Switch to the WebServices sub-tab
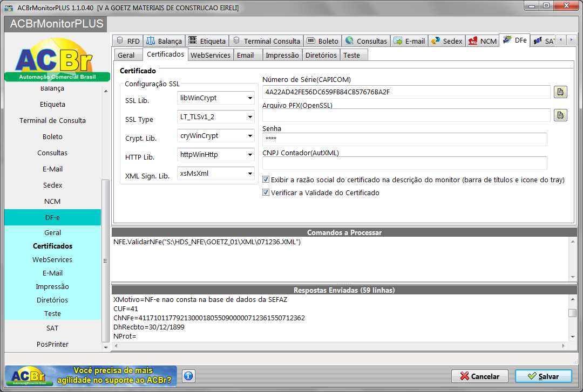This screenshot has width=583, height=392. (211, 55)
